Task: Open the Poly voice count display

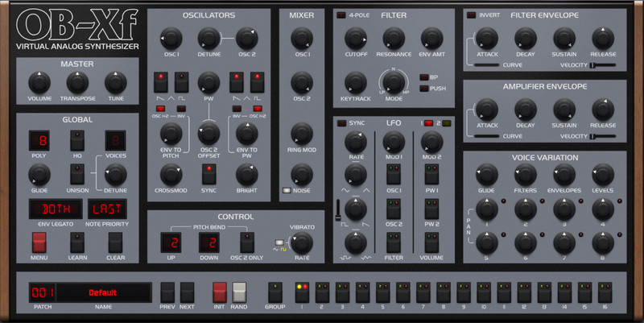Action: 39,141
